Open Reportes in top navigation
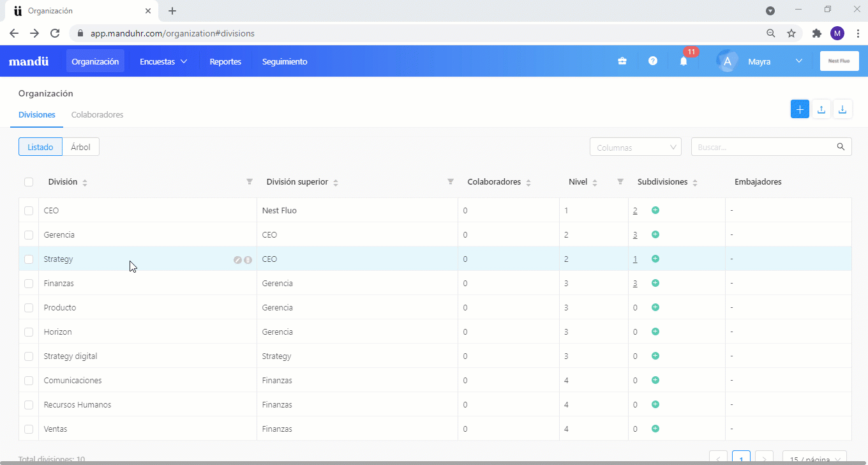This screenshot has height=465, width=868. 225,61
